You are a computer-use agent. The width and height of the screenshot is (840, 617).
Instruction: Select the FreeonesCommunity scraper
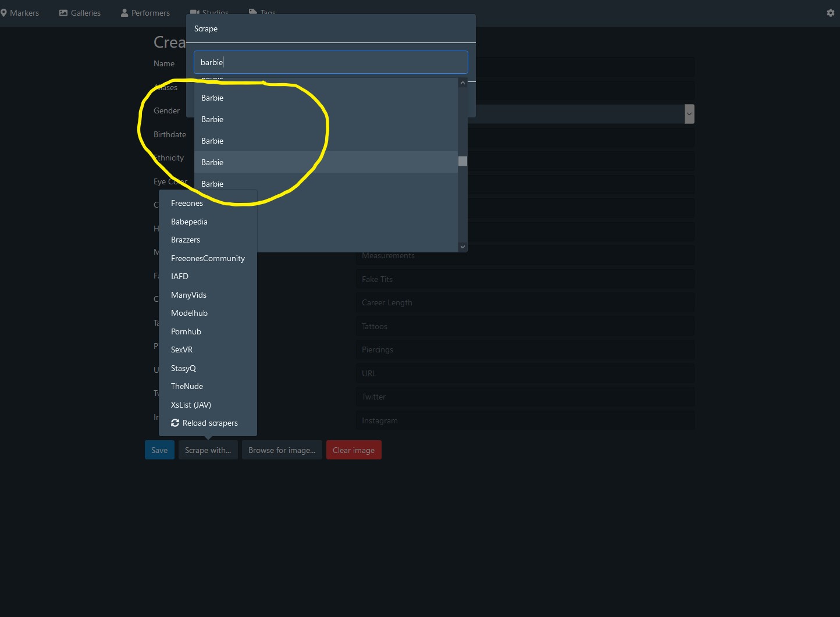click(x=208, y=258)
